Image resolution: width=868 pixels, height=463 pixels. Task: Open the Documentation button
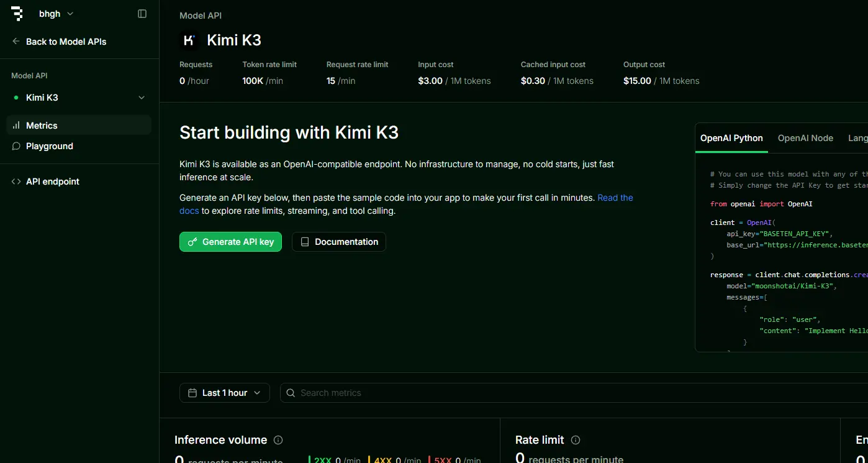tap(339, 242)
